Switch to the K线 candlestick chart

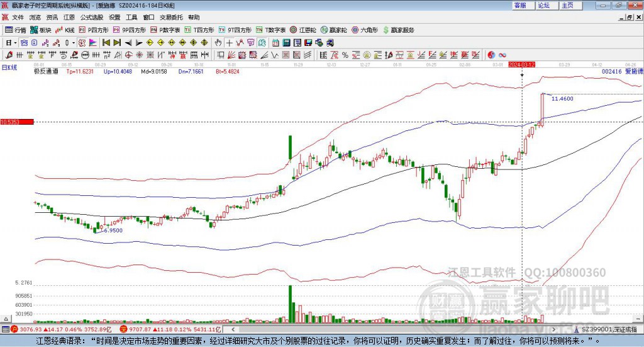(65, 30)
